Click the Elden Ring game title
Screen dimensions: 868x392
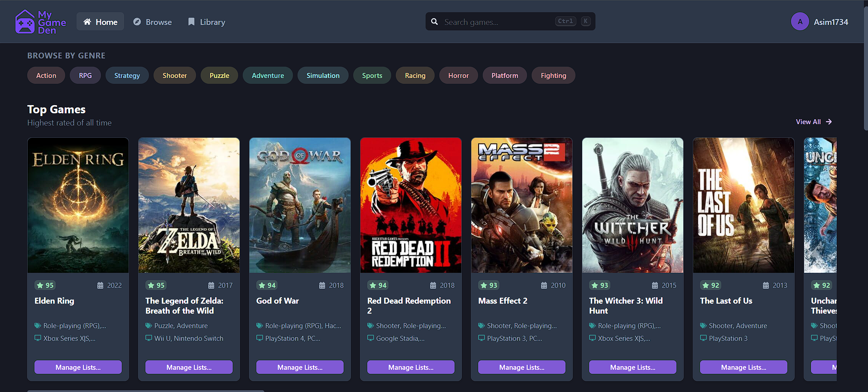click(x=54, y=301)
